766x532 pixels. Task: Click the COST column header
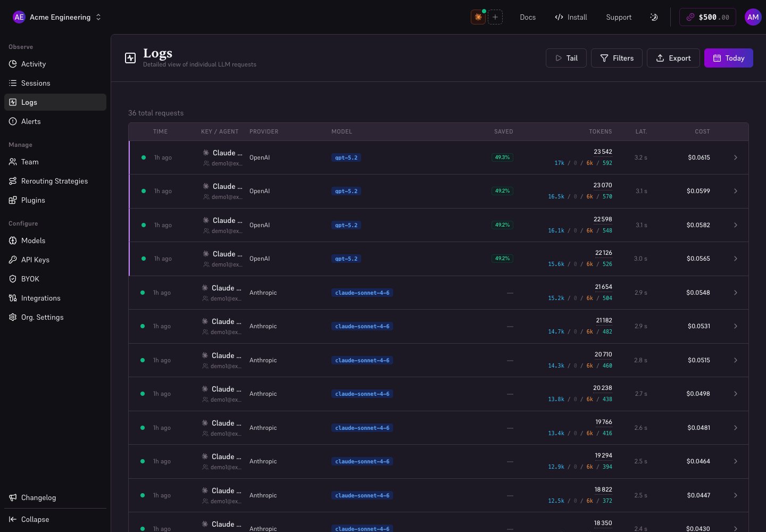coord(702,131)
